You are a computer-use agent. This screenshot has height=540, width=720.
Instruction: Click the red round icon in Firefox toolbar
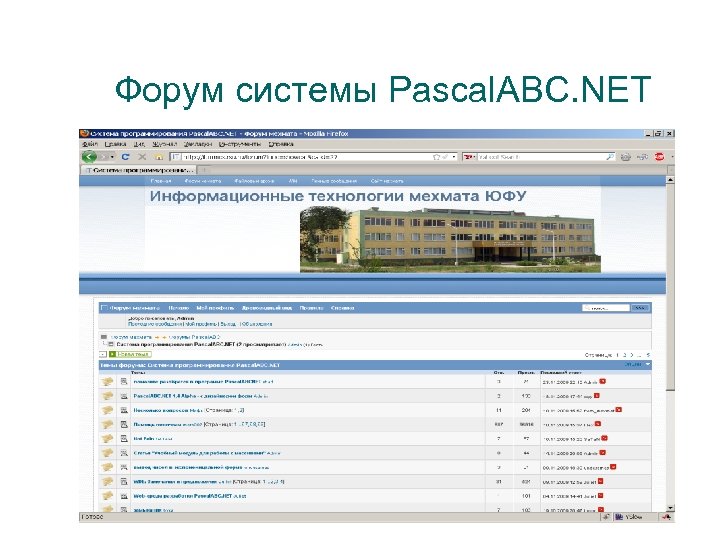click(x=659, y=157)
